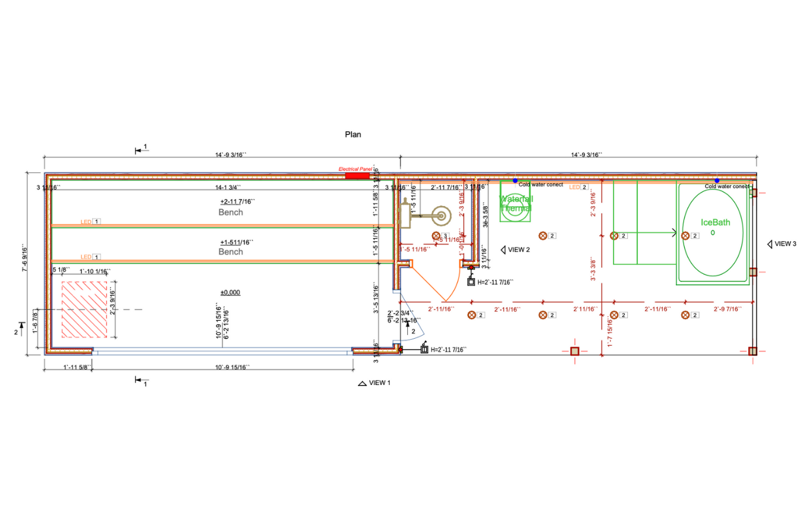Screen dimensions: 812x521
Task: Click the ±0,000 floor level marker
Action: (230, 292)
